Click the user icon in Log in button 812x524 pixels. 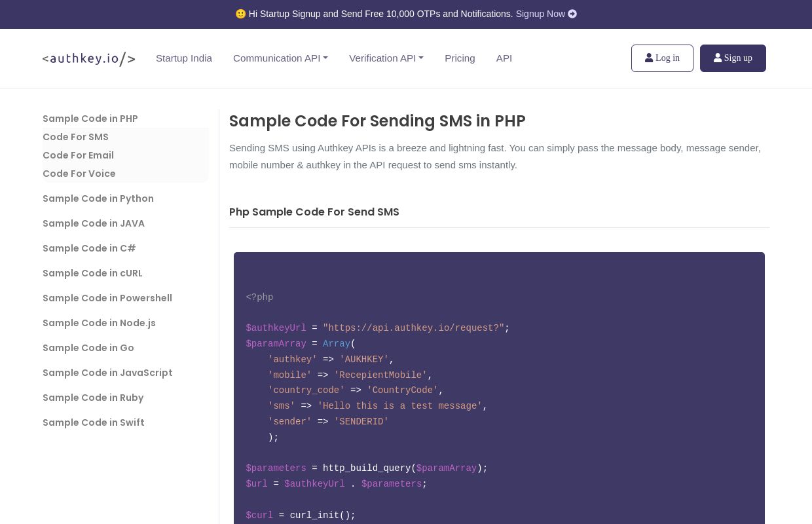click(x=649, y=58)
